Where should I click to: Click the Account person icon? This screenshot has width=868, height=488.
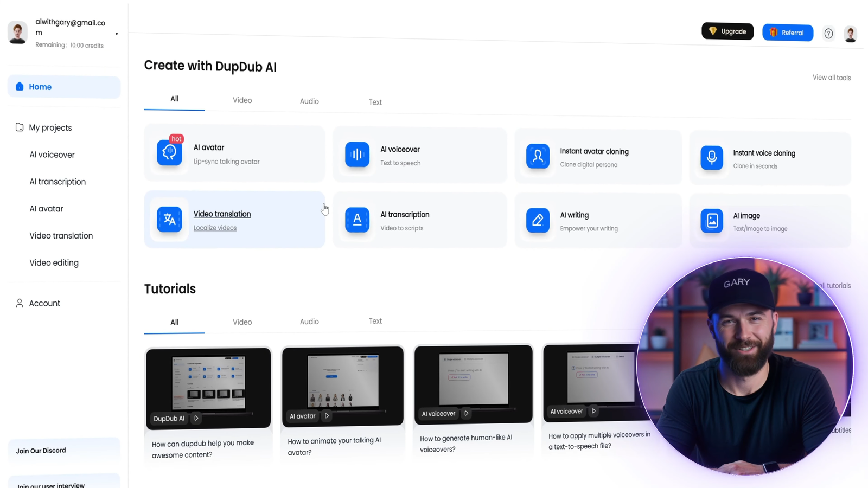[x=20, y=303]
